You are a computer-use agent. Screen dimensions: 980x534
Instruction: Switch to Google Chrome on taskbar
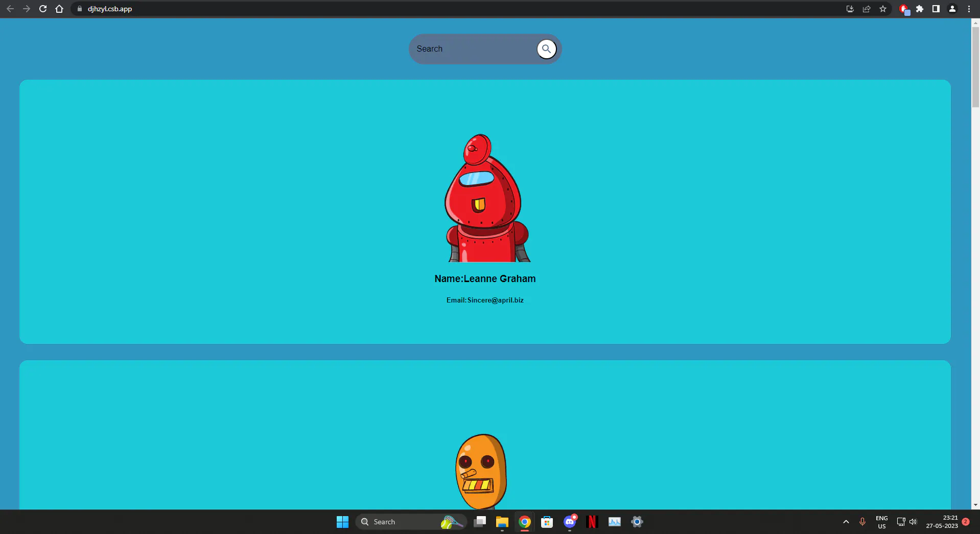(x=525, y=522)
